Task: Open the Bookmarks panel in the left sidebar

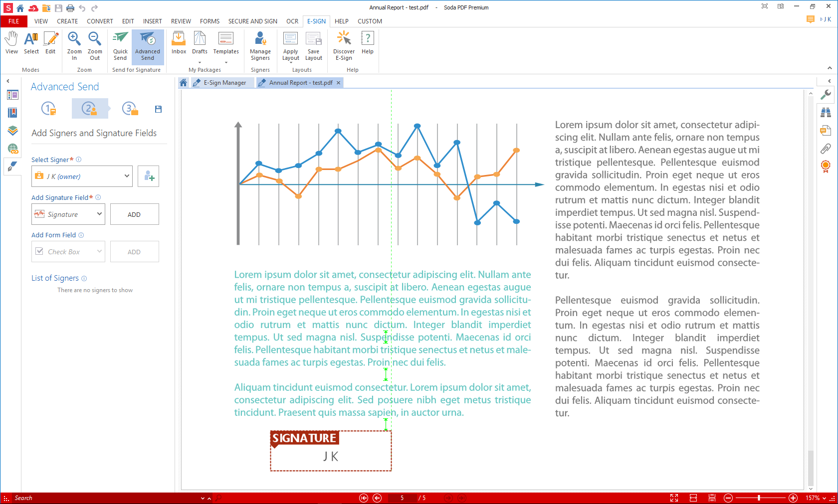Action: pyautogui.click(x=12, y=113)
